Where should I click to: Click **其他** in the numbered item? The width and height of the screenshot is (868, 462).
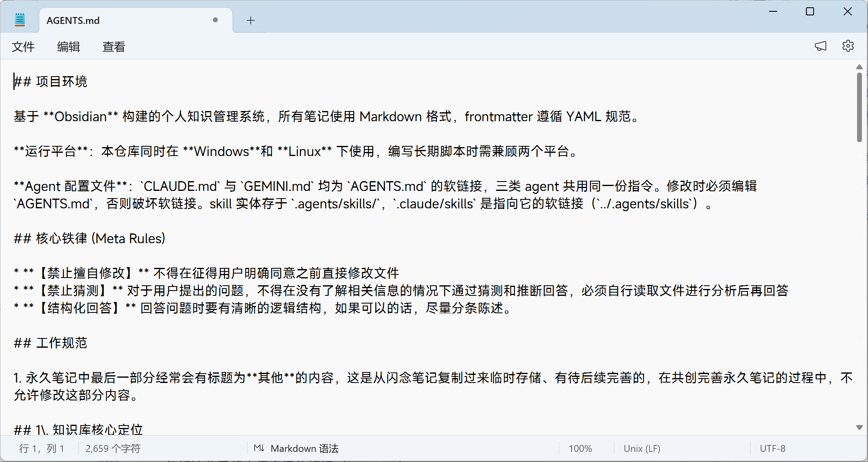click(x=271, y=378)
